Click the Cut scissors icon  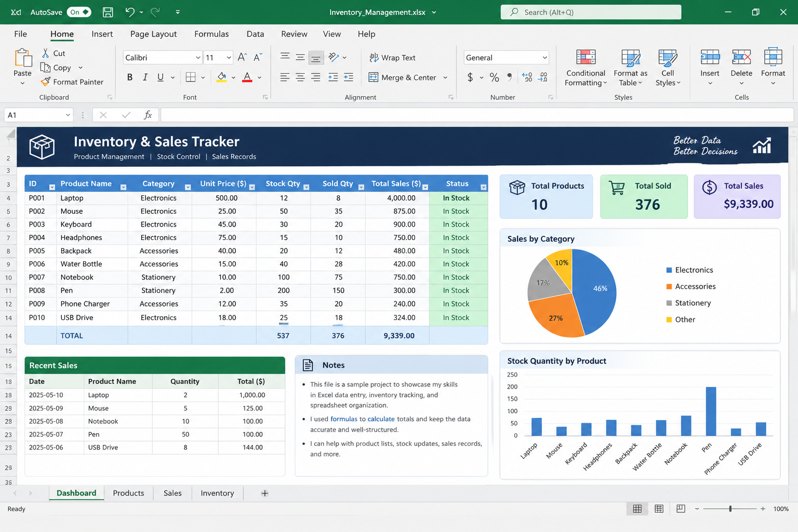pos(46,53)
